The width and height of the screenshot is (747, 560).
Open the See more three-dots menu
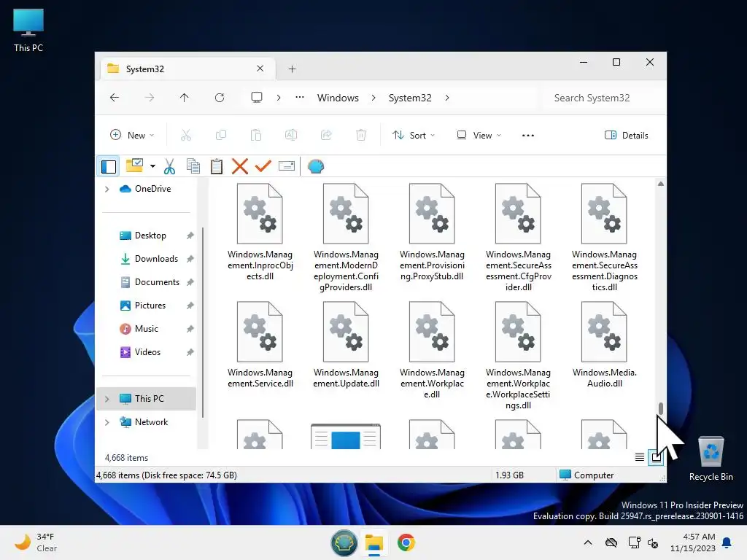(x=528, y=135)
